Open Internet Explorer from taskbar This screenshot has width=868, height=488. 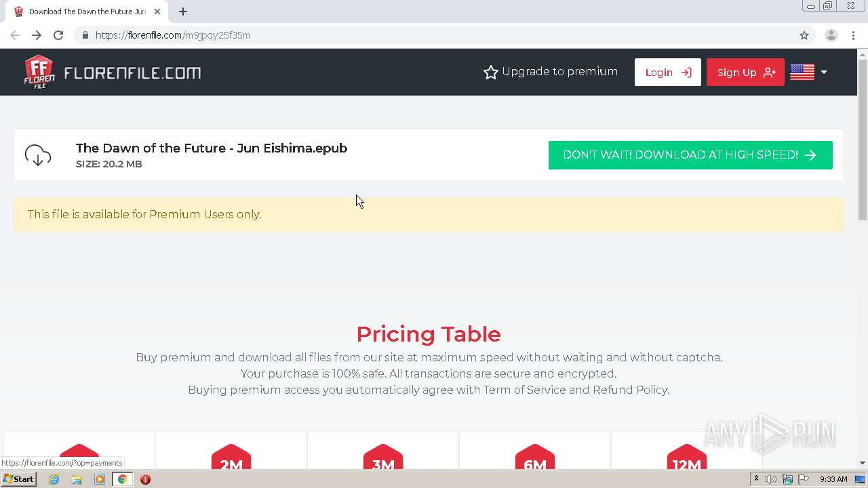54,479
